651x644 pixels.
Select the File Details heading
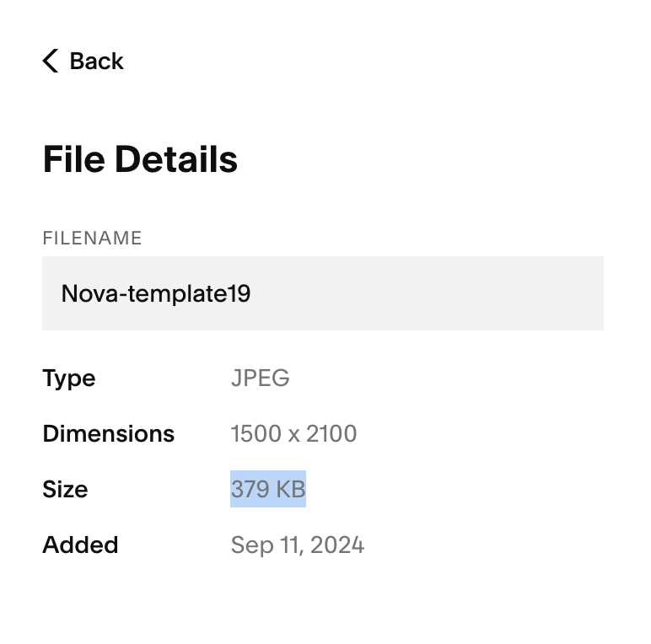140,159
